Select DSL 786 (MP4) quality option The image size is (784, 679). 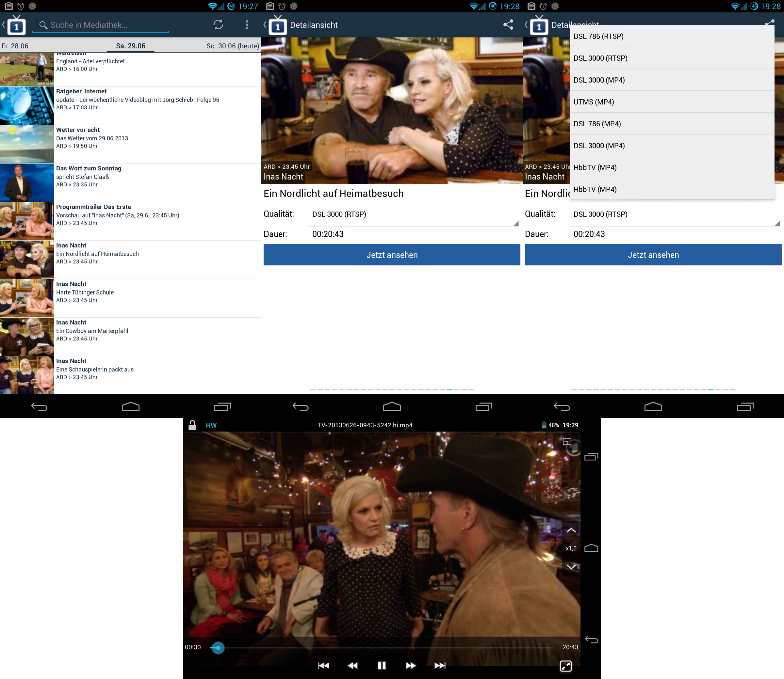(x=672, y=124)
